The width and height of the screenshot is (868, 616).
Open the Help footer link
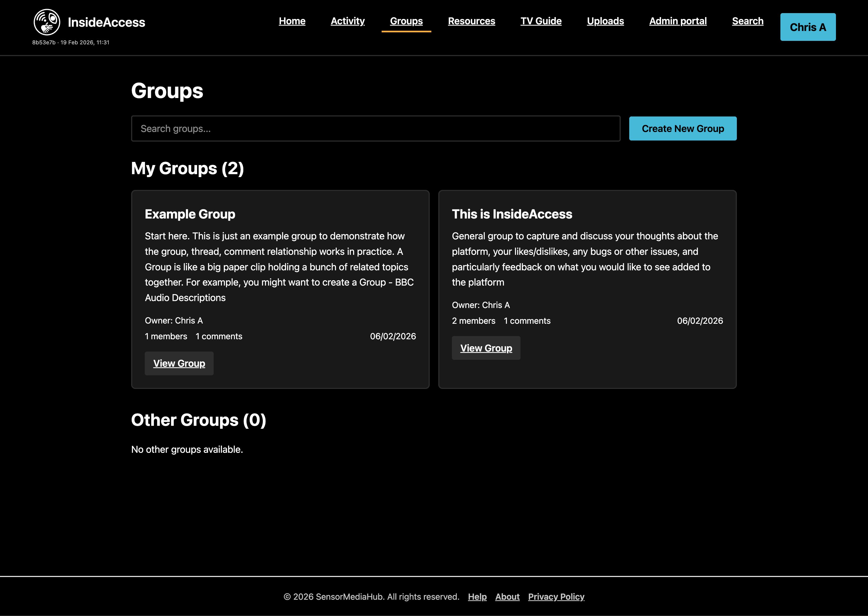point(478,596)
